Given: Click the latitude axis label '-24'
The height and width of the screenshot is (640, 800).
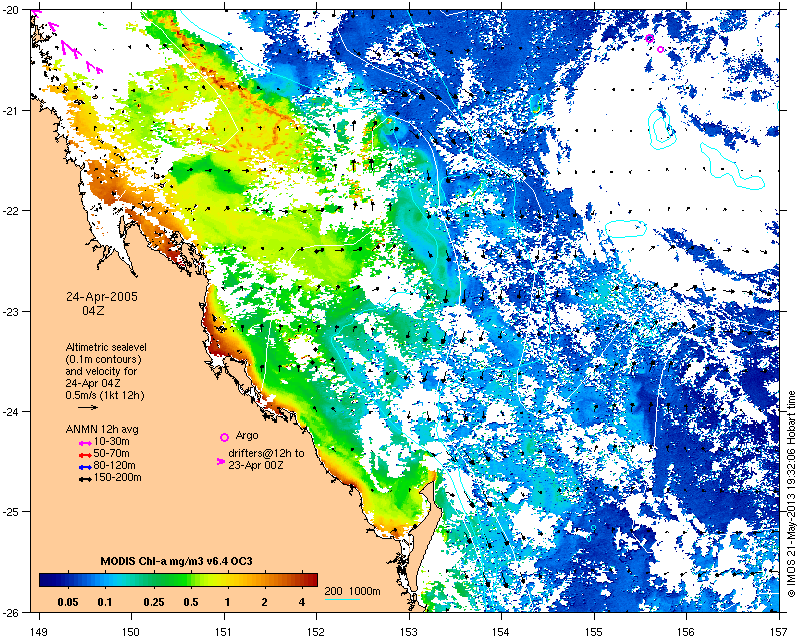Looking at the screenshot, I should click(x=12, y=411).
